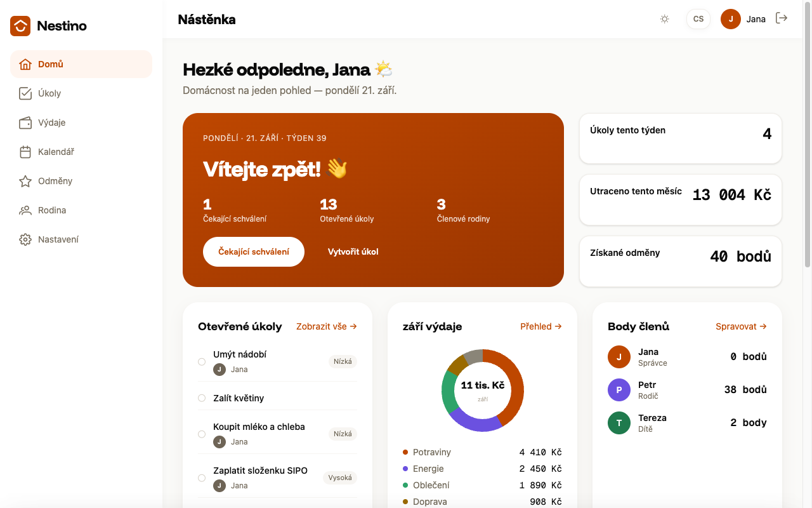The width and height of the screenshot is (812, 508).
Task: Toggle the sun light-theme icon
Action: 665,19
